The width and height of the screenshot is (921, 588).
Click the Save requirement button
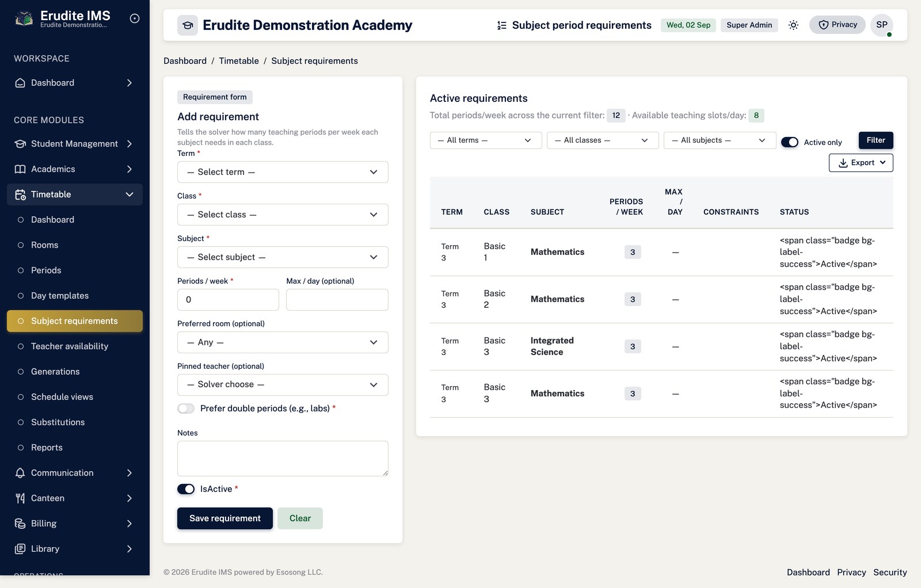[225, 518]
